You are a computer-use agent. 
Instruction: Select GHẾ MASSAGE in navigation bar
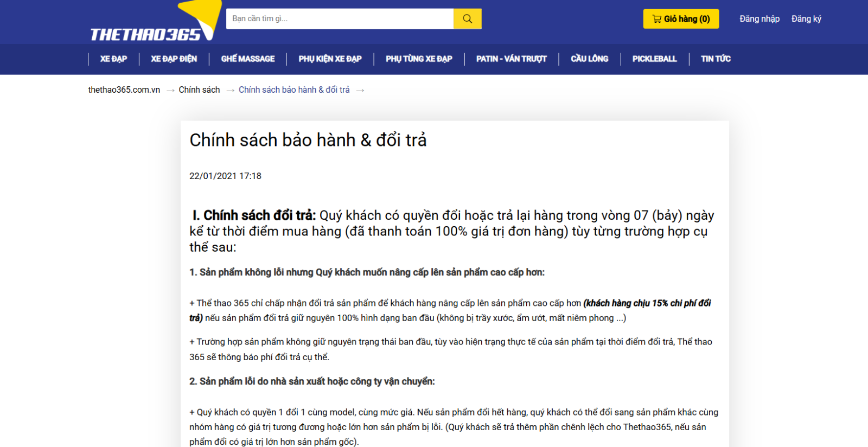click(x=248, y=59)
